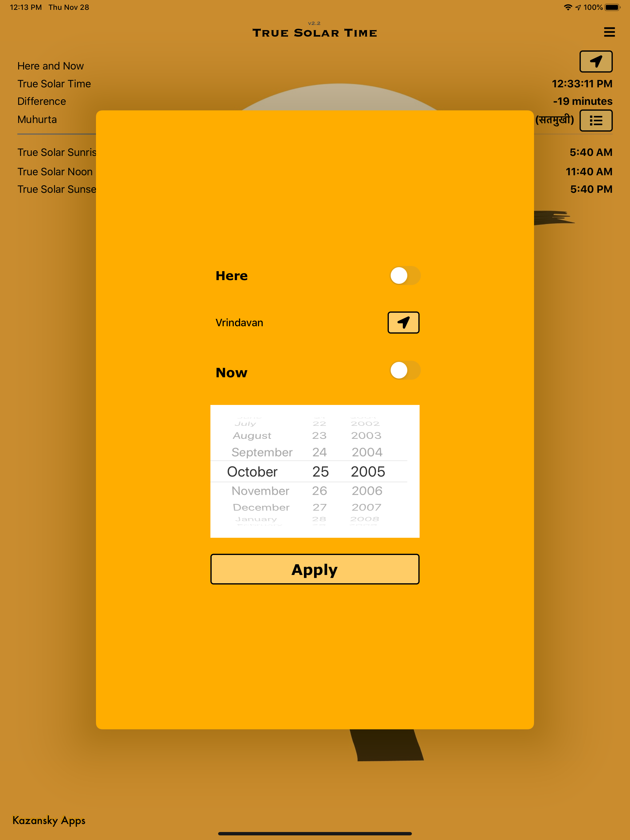The height and width of the screenshot is (840, 630).
Task: Tap the 12:13 PM status bar clock
Action: [x=26, y=7]
